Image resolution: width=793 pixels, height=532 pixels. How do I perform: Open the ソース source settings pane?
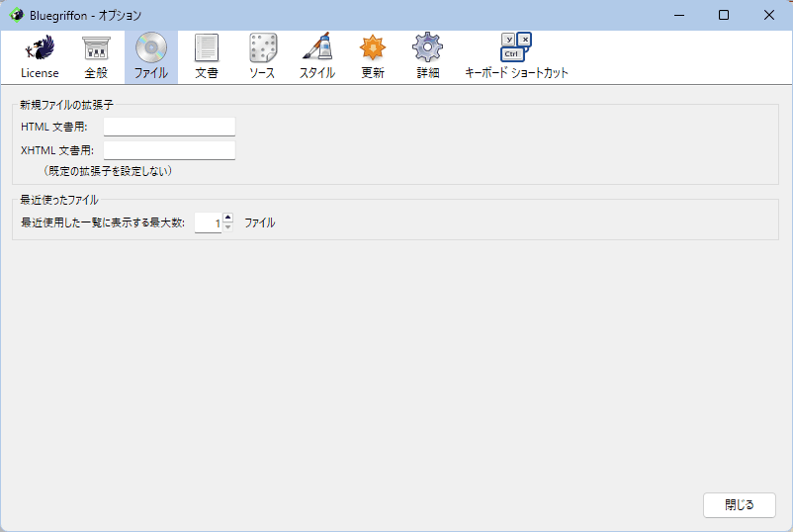click(x=262, y=57)
